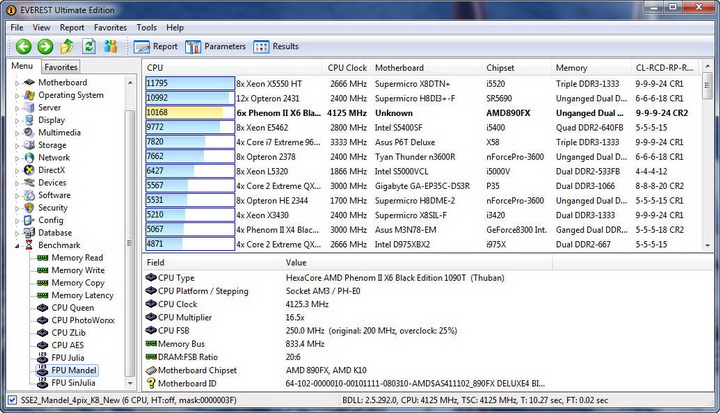The height and width of the screenshot is (413, 720).
Task: Select Memory Write benchmark
Action: [x=78, y=270]
